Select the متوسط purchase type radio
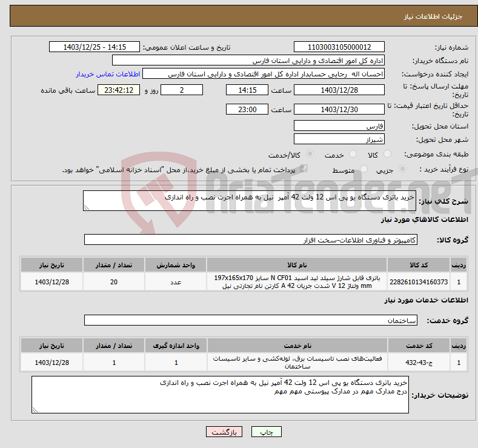Screen dimensions: 478x448 click(x=363, y=169)
